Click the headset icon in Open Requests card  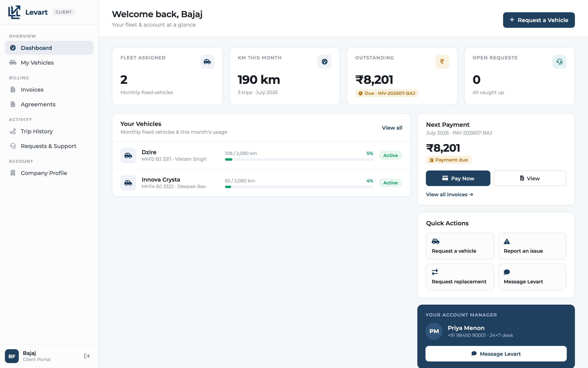coord(559,62)
